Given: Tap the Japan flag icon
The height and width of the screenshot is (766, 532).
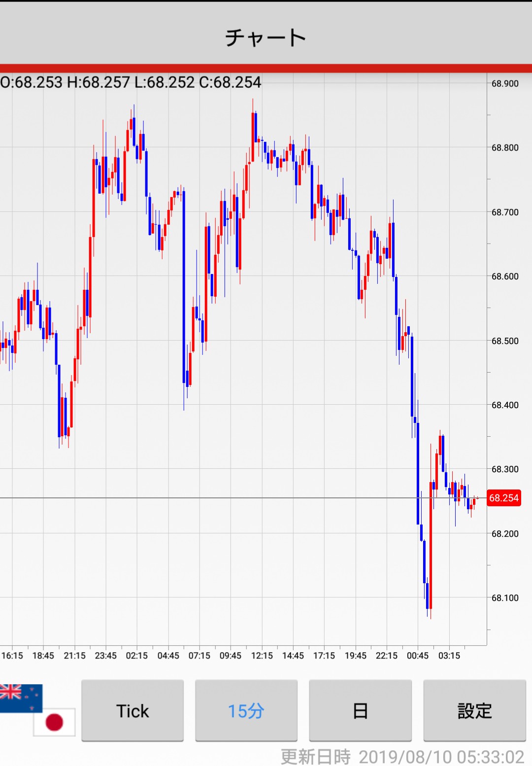Looking at the screenshot, I should coord(54,722).
